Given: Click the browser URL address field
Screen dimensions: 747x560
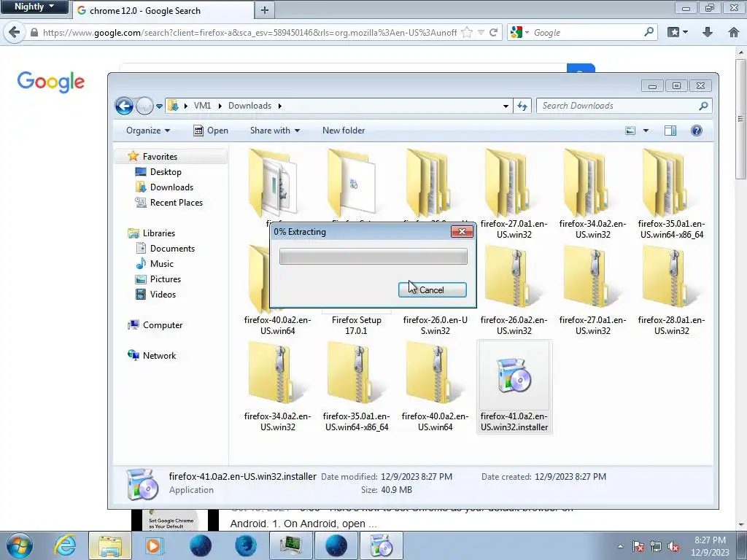Looking at the screenshot, I should pos(249,32).
